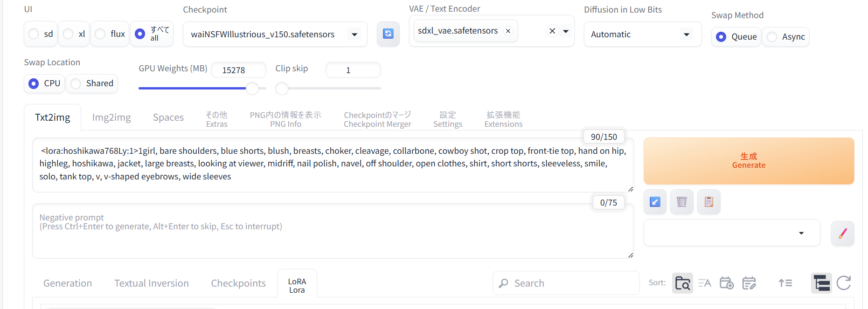Click the trash bin clear prompt icon
Image resolution: width=868 pixels, height=309 pixels.
681,202
